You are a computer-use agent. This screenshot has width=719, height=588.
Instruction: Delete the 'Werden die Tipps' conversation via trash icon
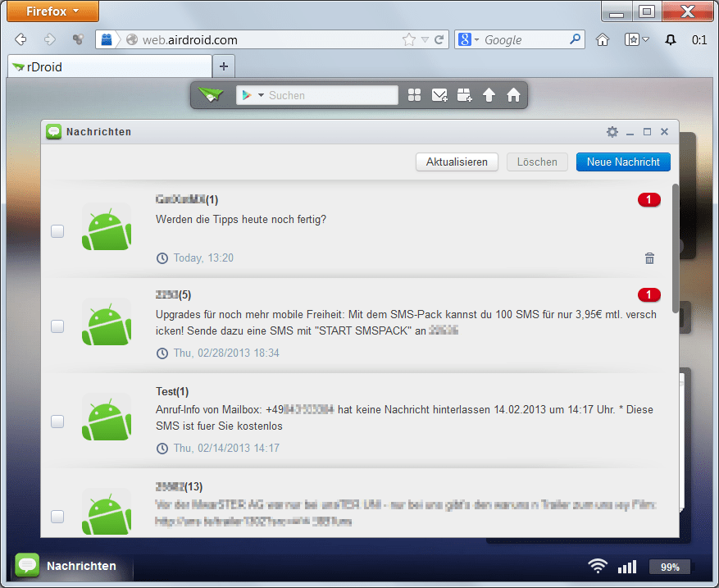649,258
